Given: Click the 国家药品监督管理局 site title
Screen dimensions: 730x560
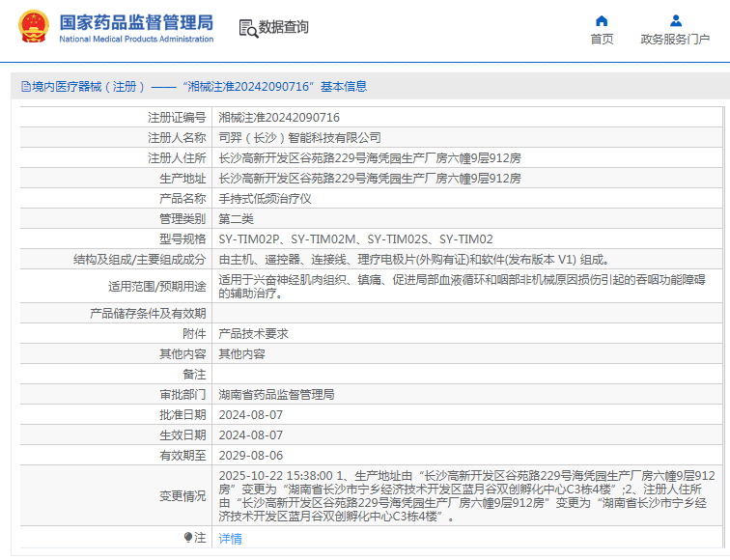Looking at the screenshot, I should coord(136,22).
